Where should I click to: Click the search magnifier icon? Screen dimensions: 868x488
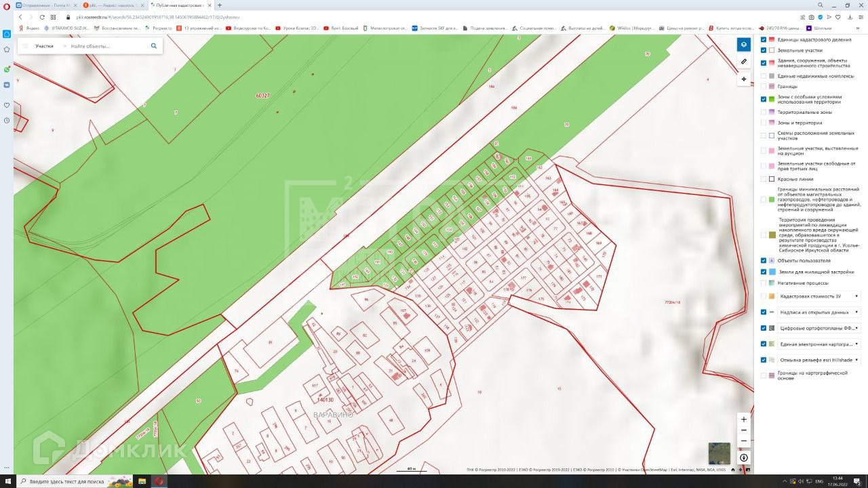coord(154,46)
